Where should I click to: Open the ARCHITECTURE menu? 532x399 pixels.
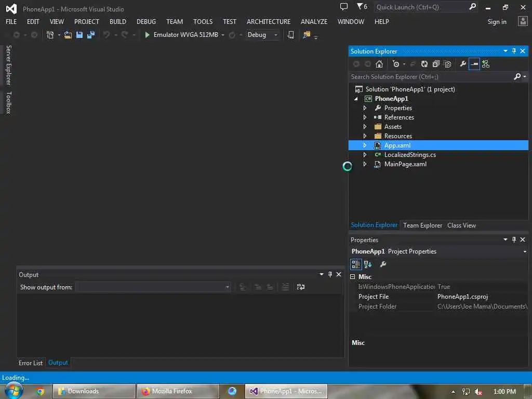tap(269, 22)
